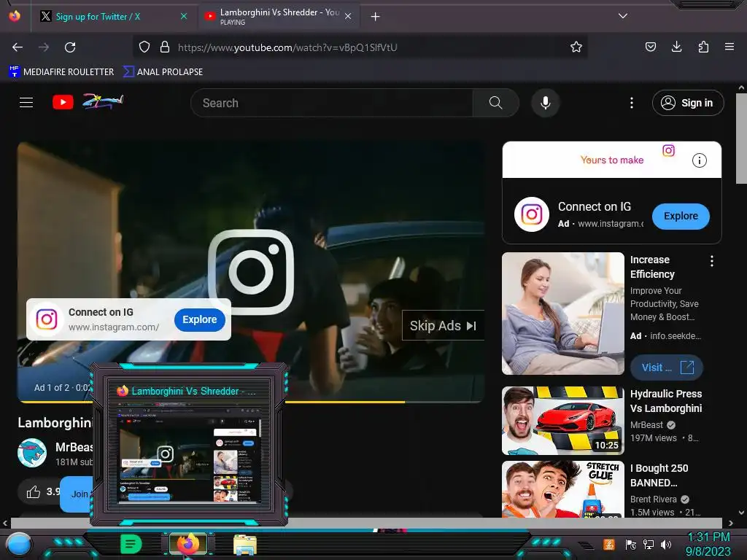The height and width of the screenshot is (560, 747).
Task: Click the padlock site info icon
Action: (165, 47)
